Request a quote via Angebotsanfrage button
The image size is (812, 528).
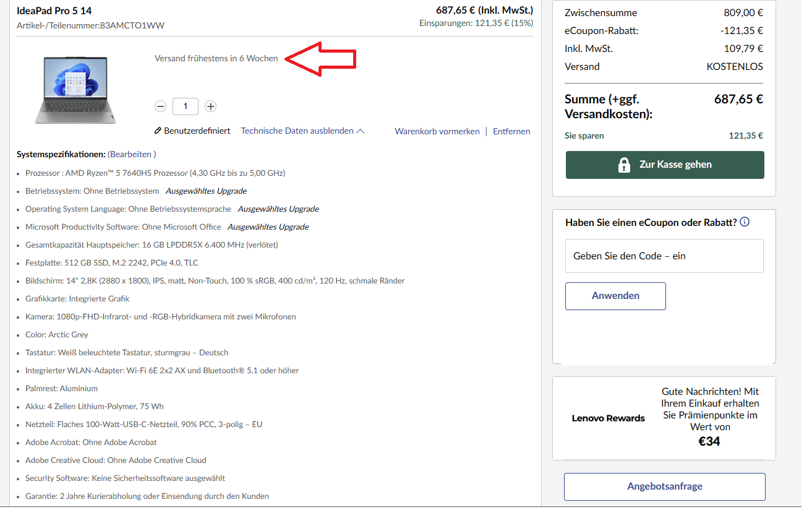(665, 487)
